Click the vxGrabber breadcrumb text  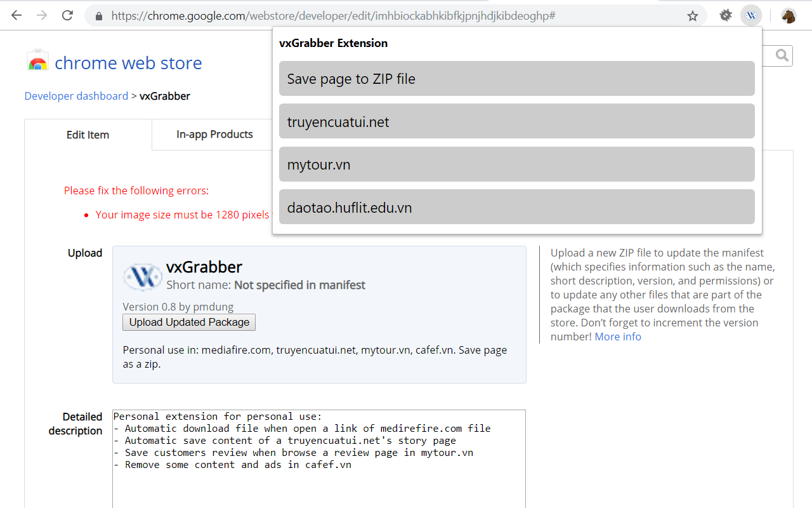[165, 96]
